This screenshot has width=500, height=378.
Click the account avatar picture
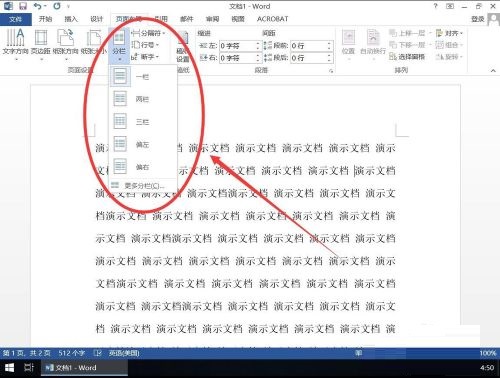[493, 19]
